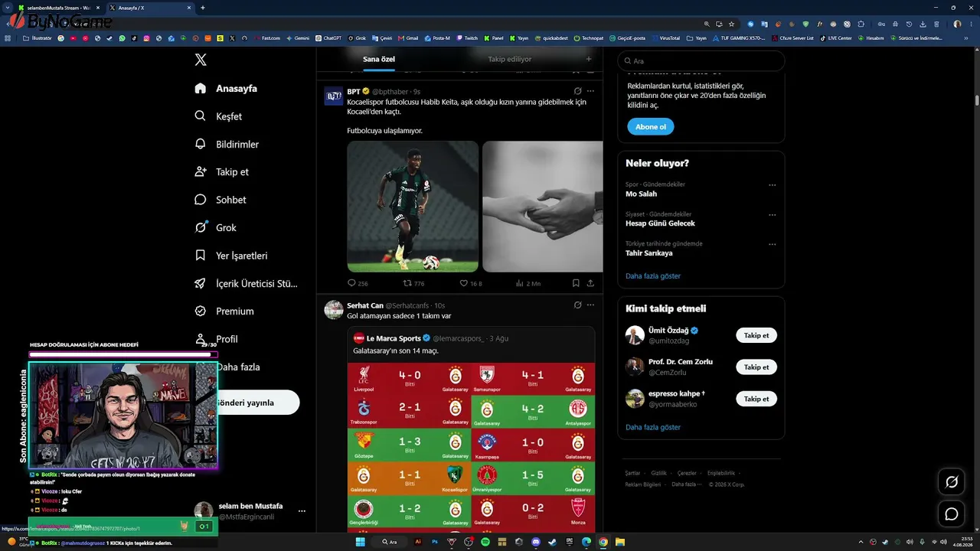Repost the BPT post
Viewport: 980px width, 551px height.
point(413,283)
